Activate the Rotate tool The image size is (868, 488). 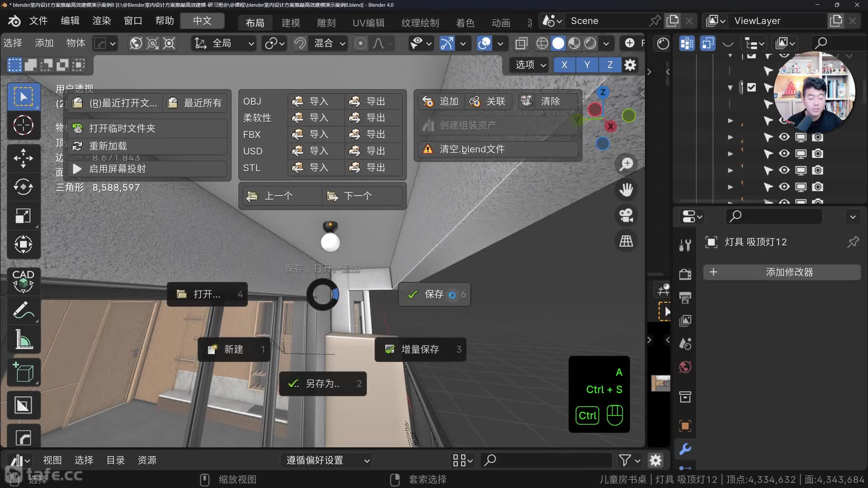coord(23,187)
